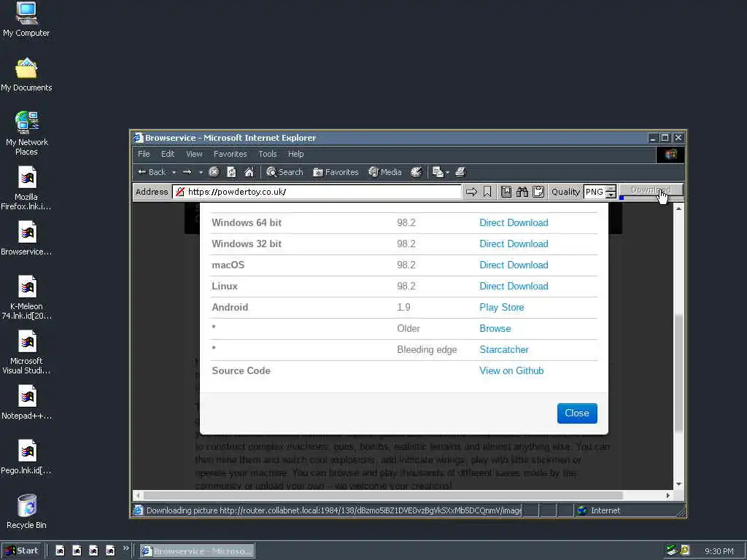Open the Start menu
This screenshot has width=747, height=560.
(x=21, y=551)
